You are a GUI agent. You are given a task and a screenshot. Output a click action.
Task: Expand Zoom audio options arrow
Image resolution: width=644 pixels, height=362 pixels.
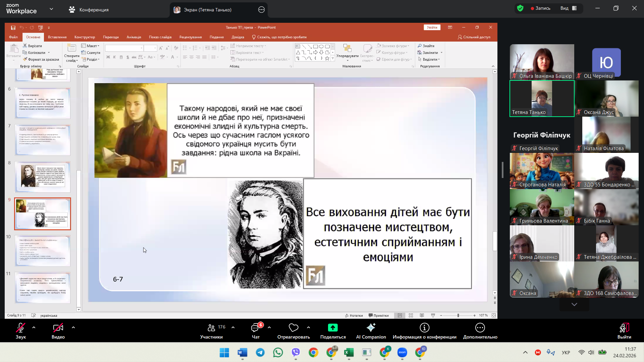[x=34, y=327]
